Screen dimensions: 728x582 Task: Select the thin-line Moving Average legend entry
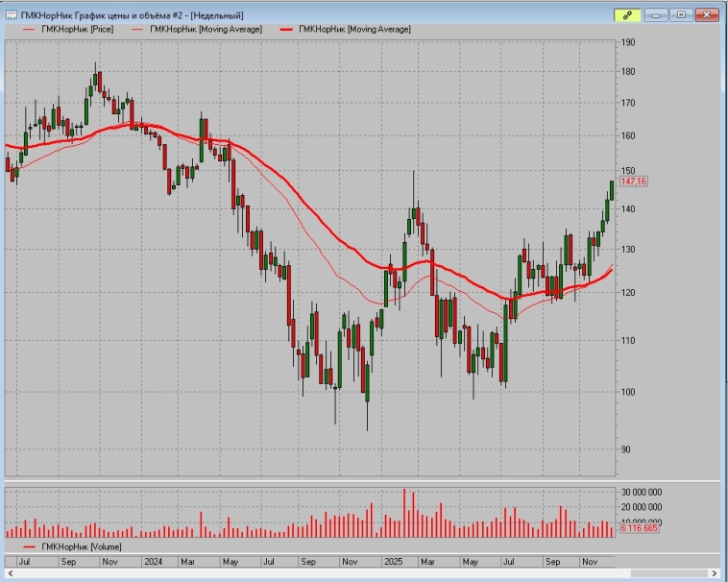point(197,29)
